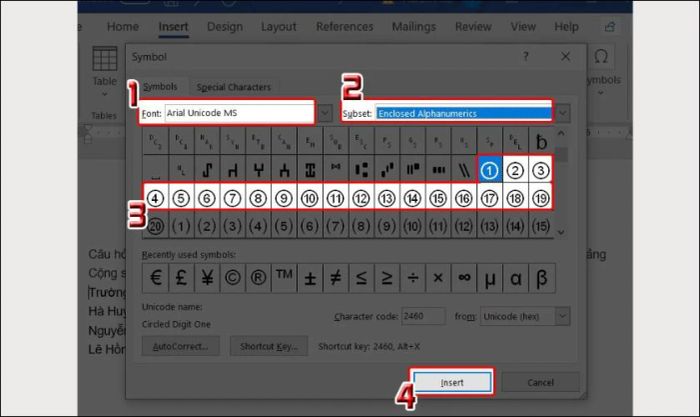Expand the Symbols group dropdown in ribbon

click(x=601, y=93)
